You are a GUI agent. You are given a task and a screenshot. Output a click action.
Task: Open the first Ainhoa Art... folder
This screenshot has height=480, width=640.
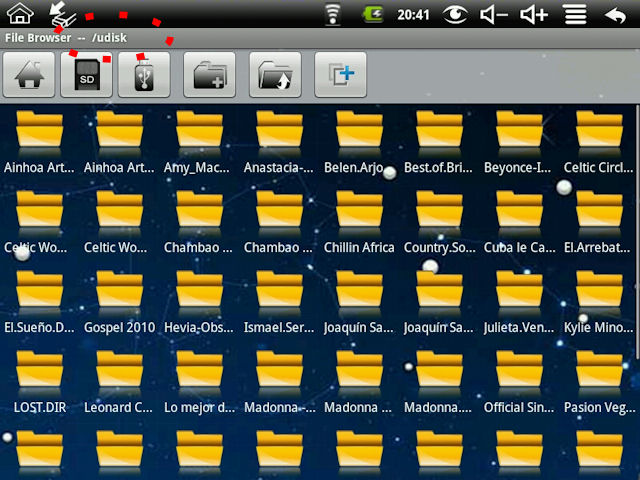click(40, 142)
